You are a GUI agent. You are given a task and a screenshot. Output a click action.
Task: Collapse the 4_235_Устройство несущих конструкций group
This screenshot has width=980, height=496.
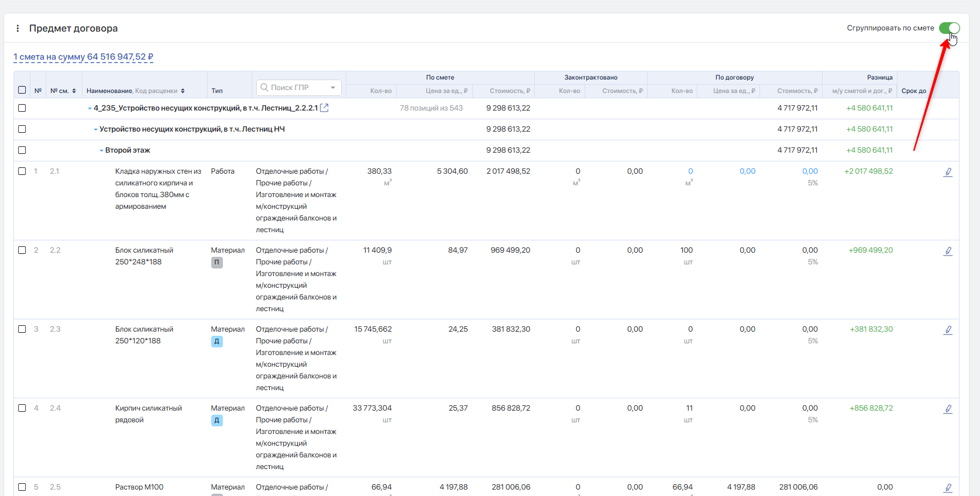point(90,108)
